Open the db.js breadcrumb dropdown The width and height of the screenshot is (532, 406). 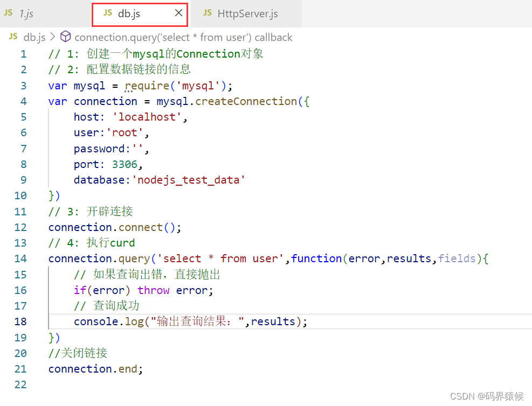(x=34, y=37)
